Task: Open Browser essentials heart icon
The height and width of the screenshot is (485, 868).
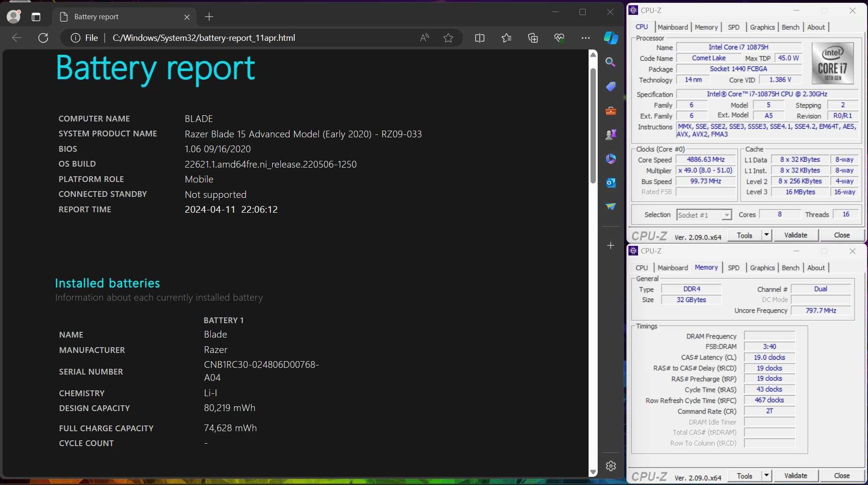Action: tap(559, 38)
